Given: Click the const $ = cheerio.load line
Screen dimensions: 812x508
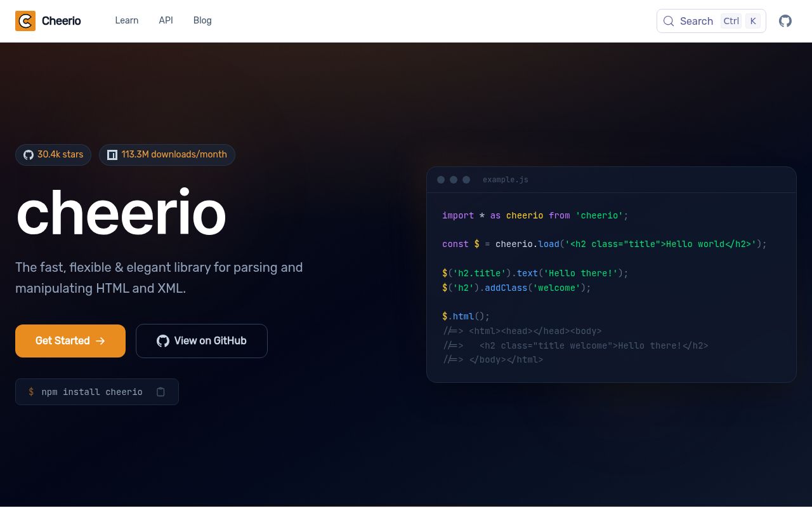Looking at the screenshot, I should click(x=605, y=244).
